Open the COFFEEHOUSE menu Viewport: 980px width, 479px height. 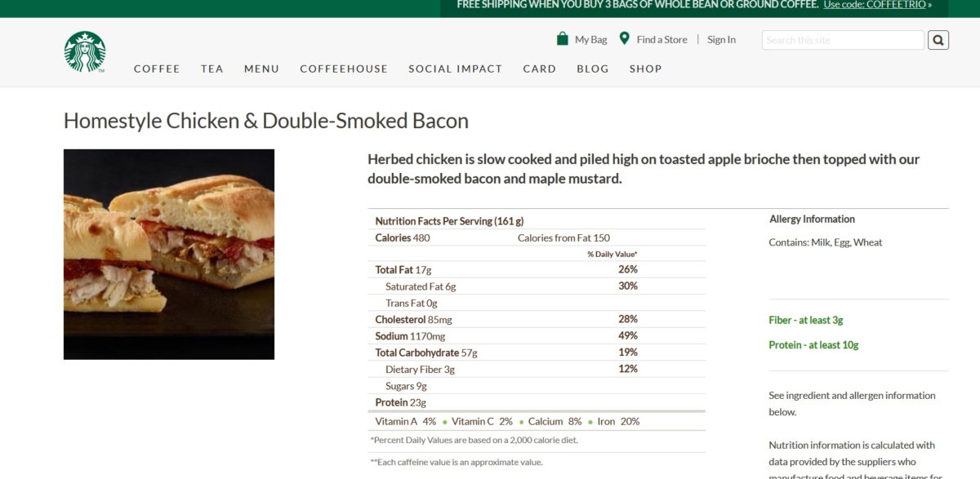click(x=344, y=69)
